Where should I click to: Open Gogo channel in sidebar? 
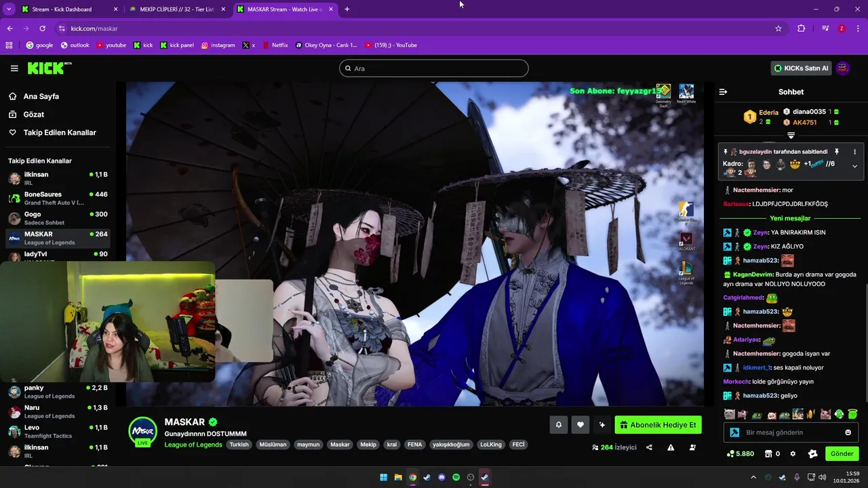point(58,218)
